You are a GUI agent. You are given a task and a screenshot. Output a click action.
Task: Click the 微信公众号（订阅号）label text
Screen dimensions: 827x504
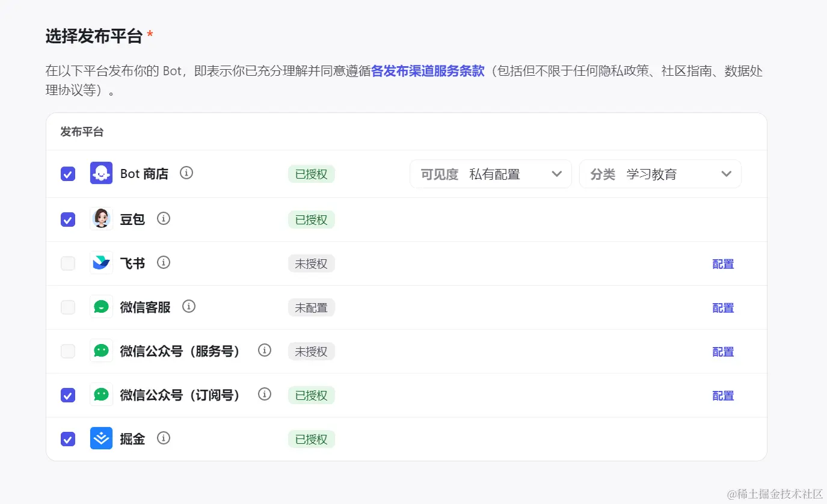[x=180, y=395]
